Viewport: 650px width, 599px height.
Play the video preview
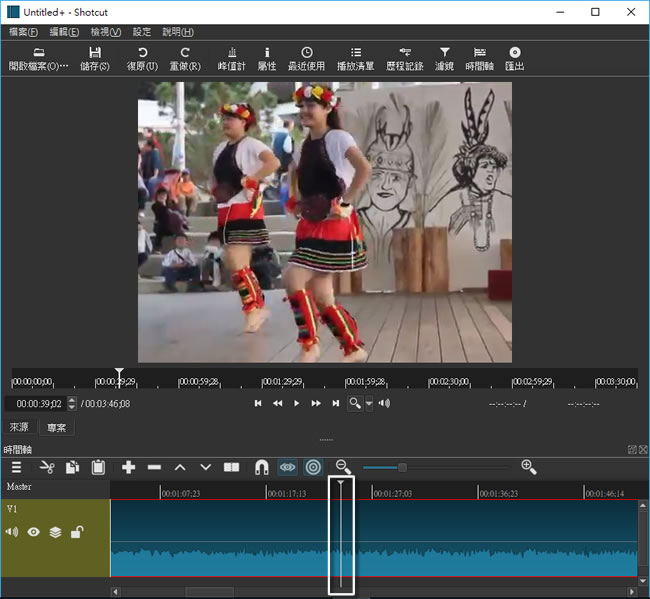point(296,403)
